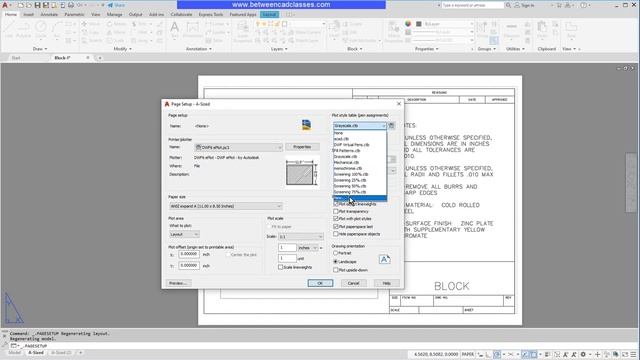Image resolution: width=640 pixels, height=360 pixels.
Task: Click the status bar customization menu icon
Action: (633, 354)
